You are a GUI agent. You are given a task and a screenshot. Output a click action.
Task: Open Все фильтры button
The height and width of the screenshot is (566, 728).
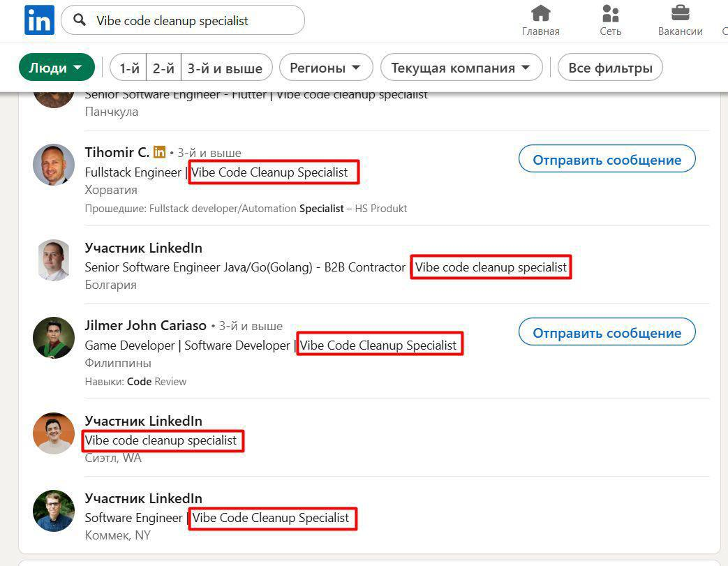(x=610, y=68)
